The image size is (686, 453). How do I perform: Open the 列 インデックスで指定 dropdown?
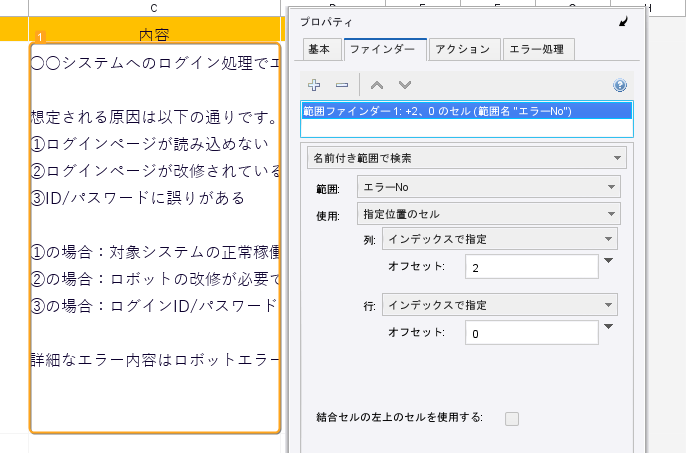[x=500, y=239]
